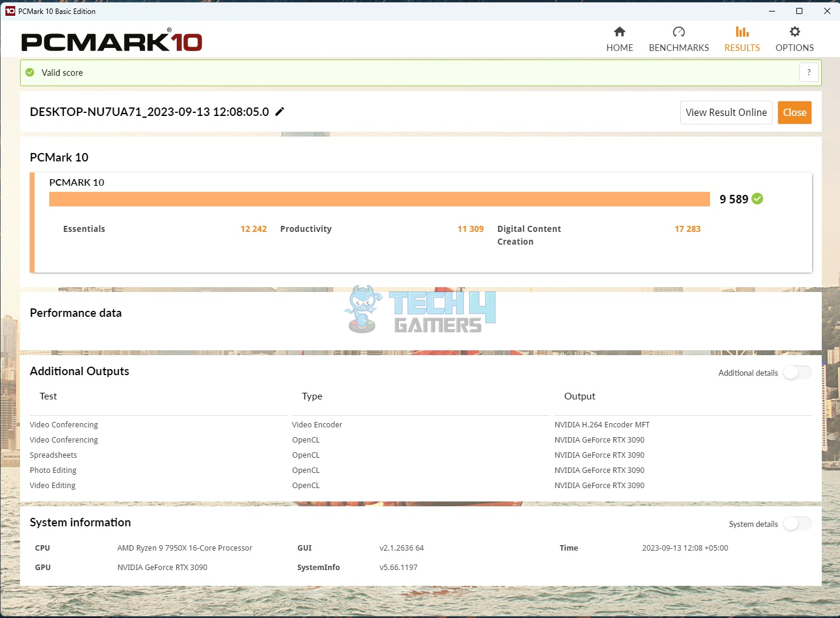This screenshot has height=618, width=840.
Task: Click RTX 3090 output in Video Editing row
Action: point(599,485)
